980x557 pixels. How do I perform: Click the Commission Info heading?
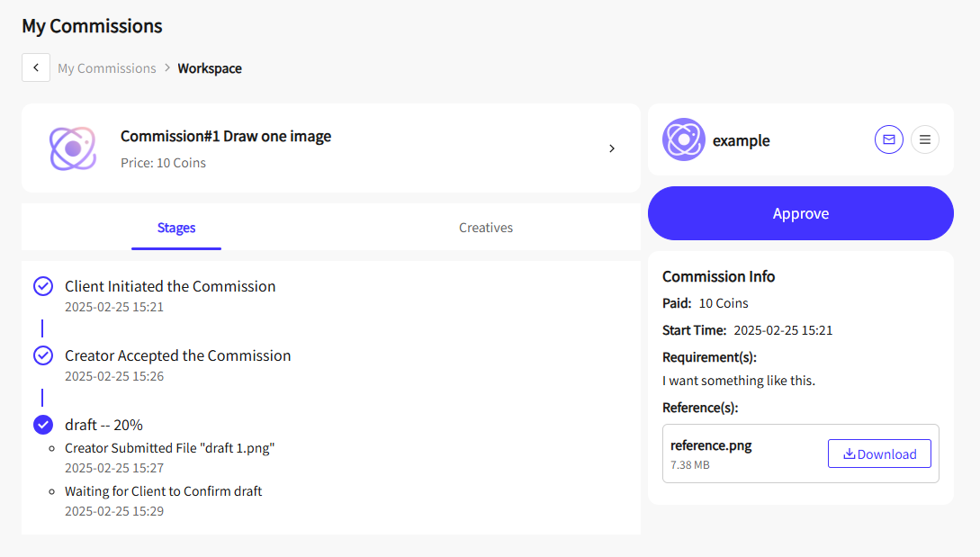(x=719, y=276)
